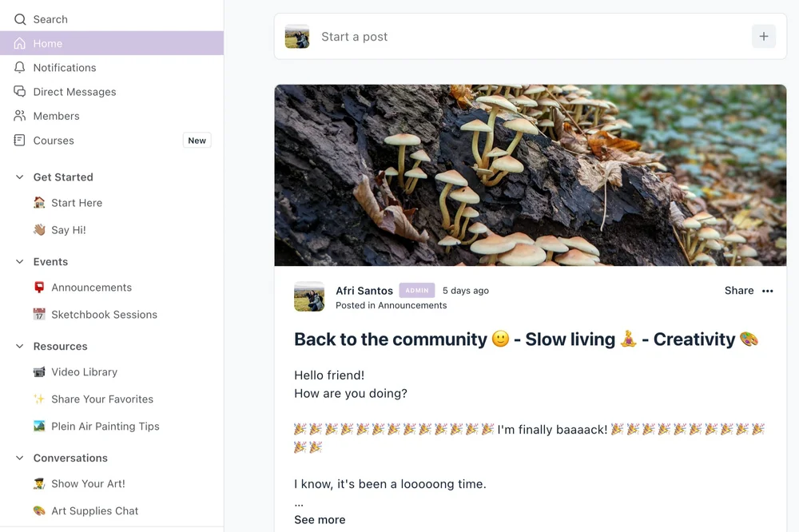This screenshot has height=532, width=799.
Task: Click the Courses book icon
Action: click(19, 140)
